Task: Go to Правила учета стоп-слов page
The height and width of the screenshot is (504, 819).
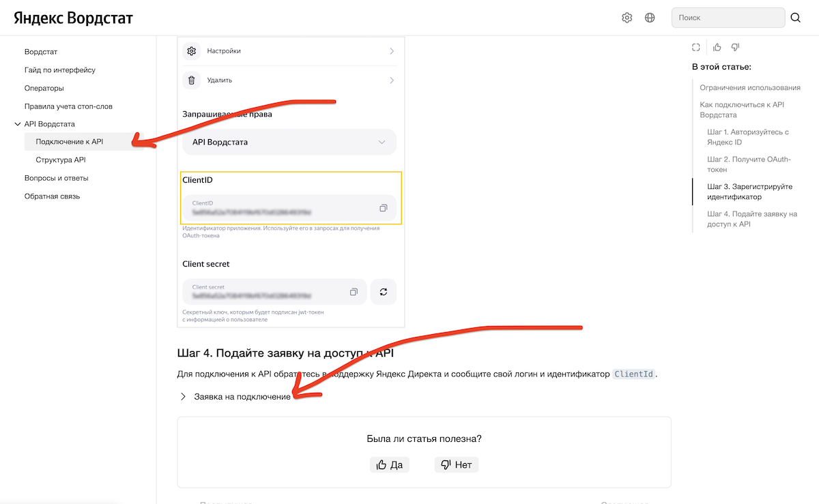Action: (68, 106)
